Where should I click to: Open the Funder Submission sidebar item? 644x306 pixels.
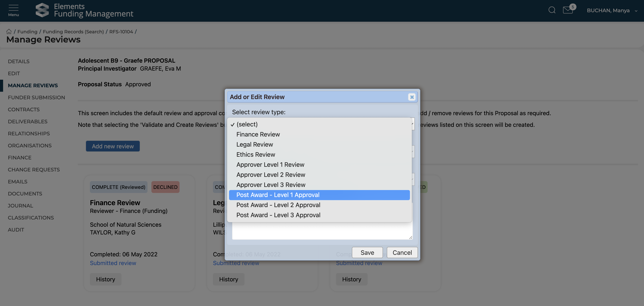point(36,97)
